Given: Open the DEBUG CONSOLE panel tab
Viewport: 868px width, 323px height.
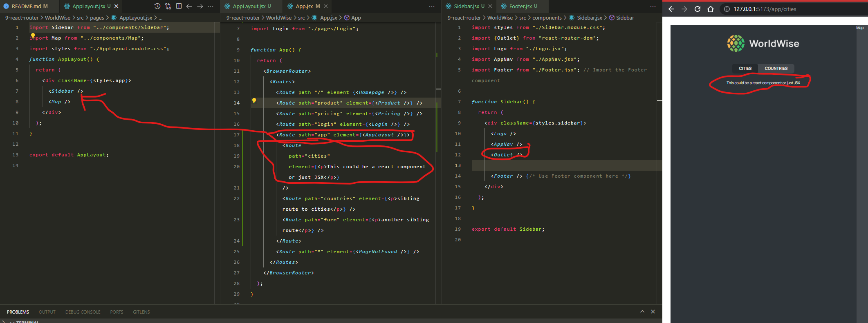Looking at the screenshot, I should [83, 312].
